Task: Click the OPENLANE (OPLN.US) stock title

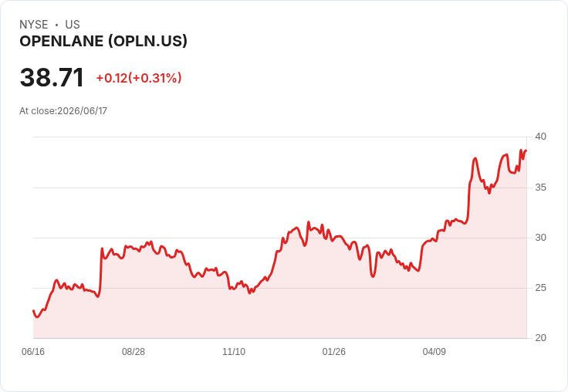Action: (x=103, y=42)
